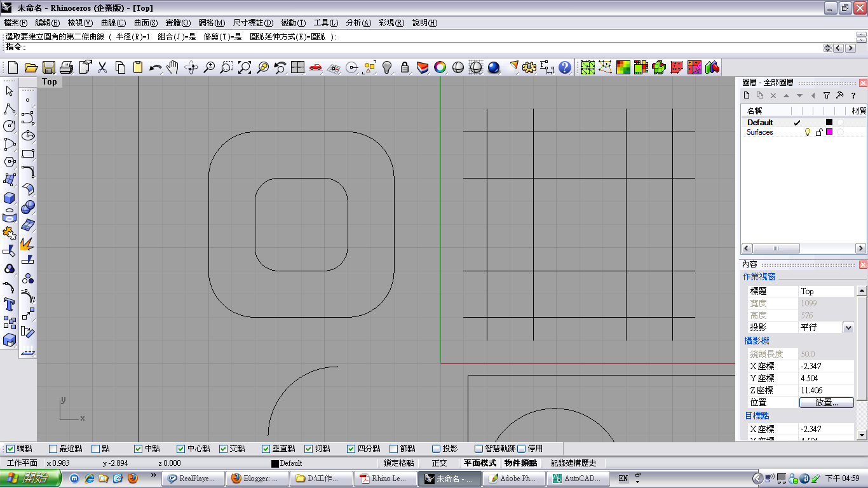This screenshot has width=868, height=488.
Task: Click the Default layer black color swatch
Action: coord(829,123)
